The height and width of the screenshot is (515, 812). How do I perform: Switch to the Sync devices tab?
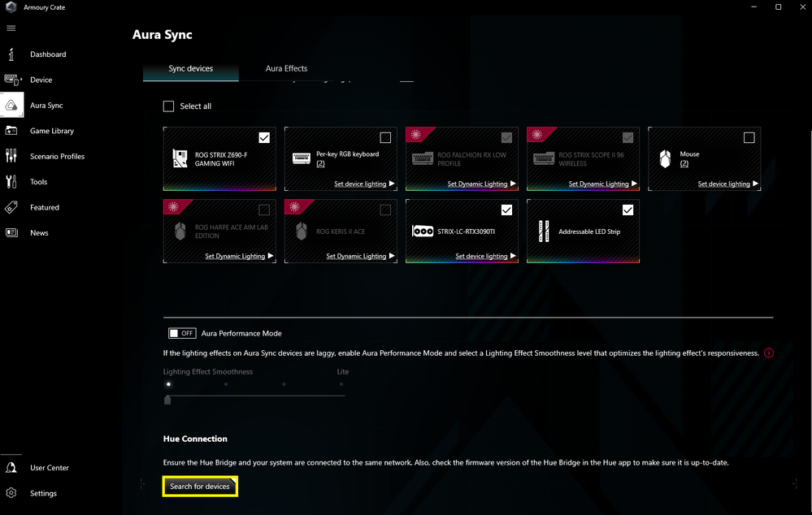(190, 68)
